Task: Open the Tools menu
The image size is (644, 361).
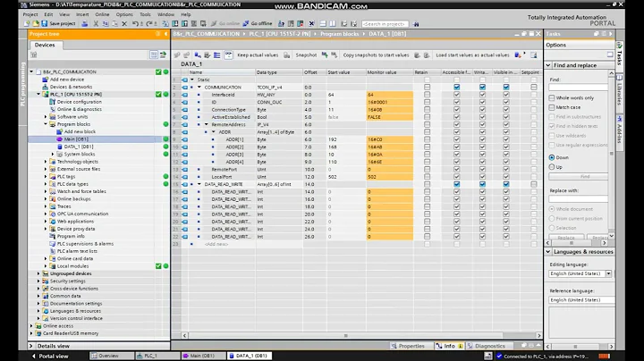Action: tap(145, 14)
